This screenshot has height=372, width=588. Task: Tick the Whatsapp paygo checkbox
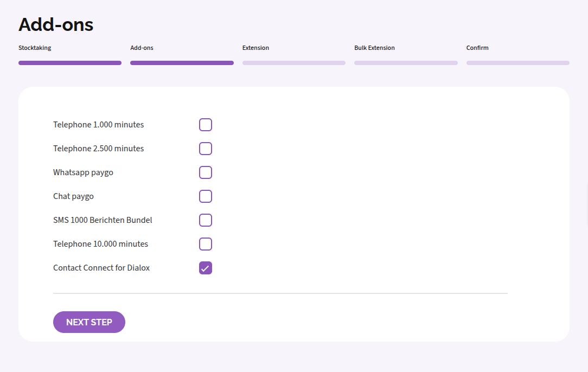(x=205, y=172)
